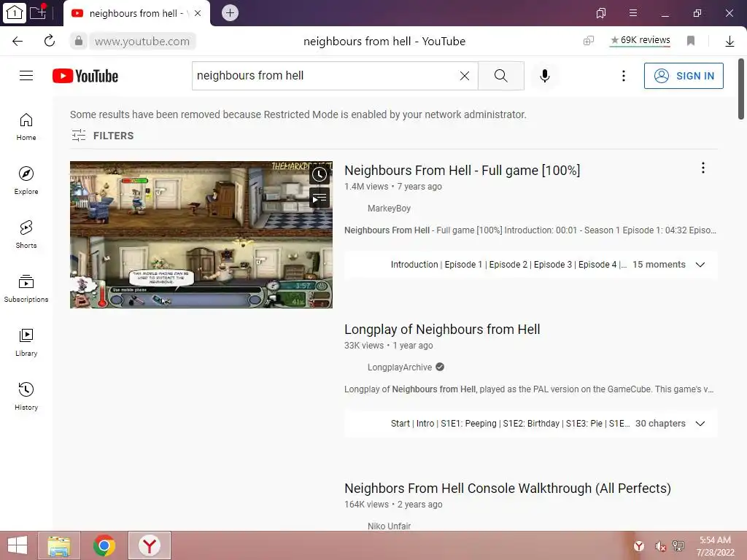Screen dimensions: 747x560
Task: Open Neighbours From Hell - Full game title
Action: (x=462, y=171)
